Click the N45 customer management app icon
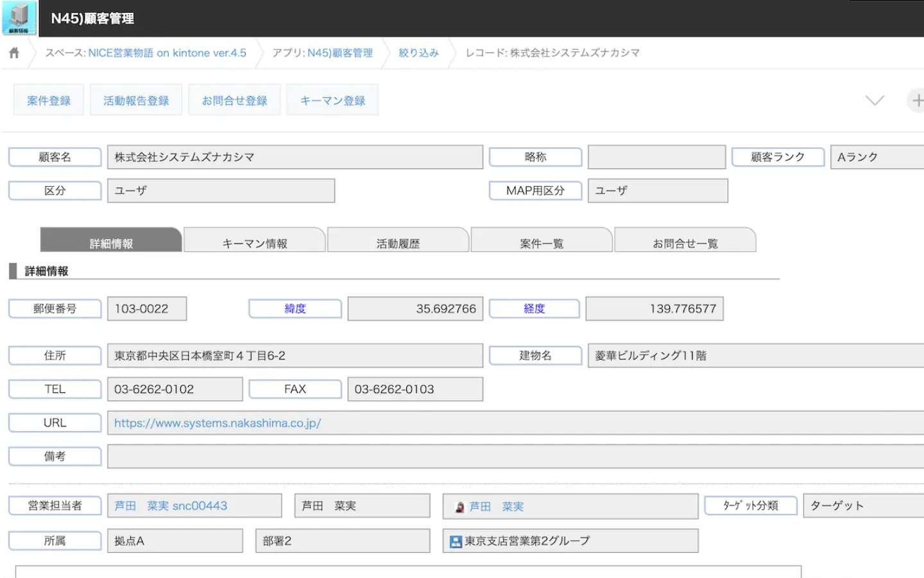 click(x=19, y=18)
